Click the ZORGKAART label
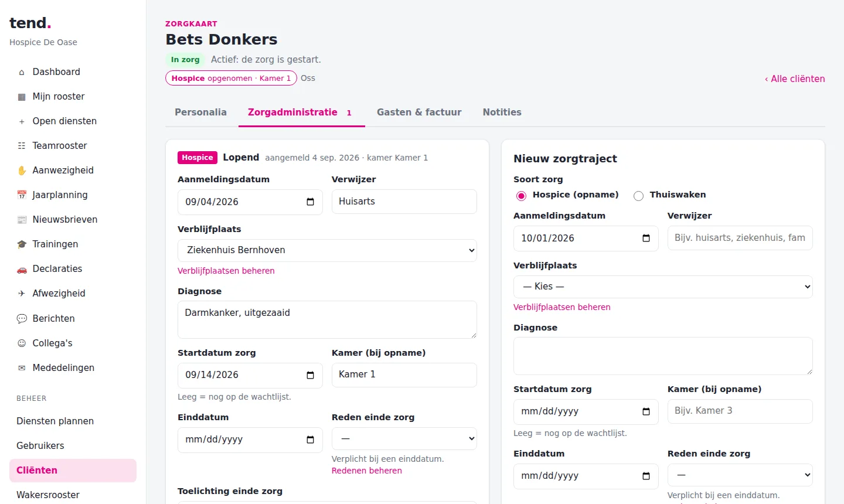This screenshot has height=504, width=844. [191, 24]
